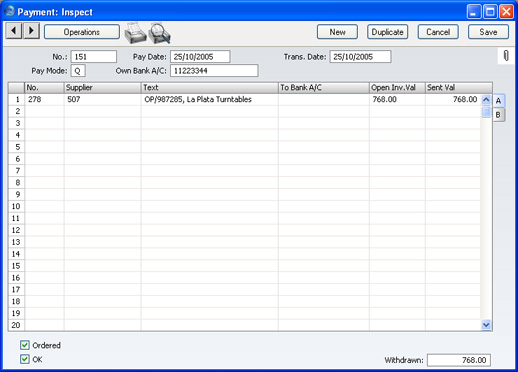Click the Own Bank A/C field
518x372 pixels.
click(x=214, y=71)
